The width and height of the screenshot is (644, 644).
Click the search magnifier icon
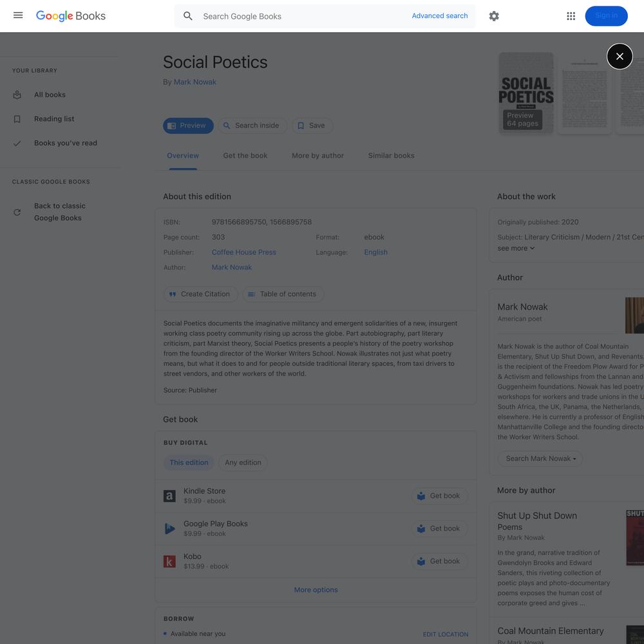tap(187, 16)
